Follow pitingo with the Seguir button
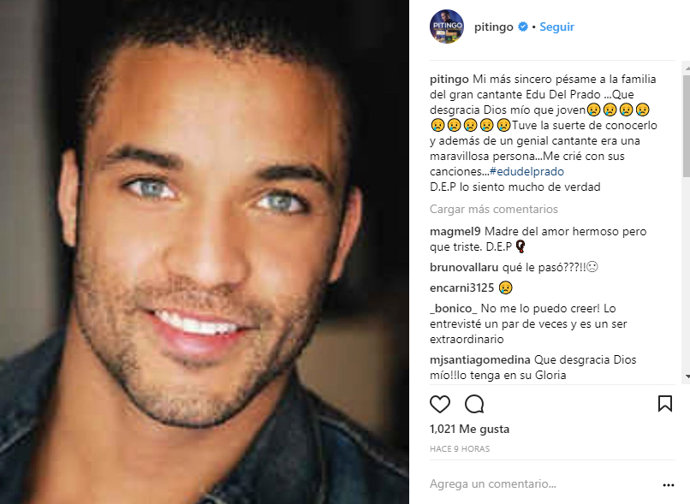 click(x=557, y=27)
